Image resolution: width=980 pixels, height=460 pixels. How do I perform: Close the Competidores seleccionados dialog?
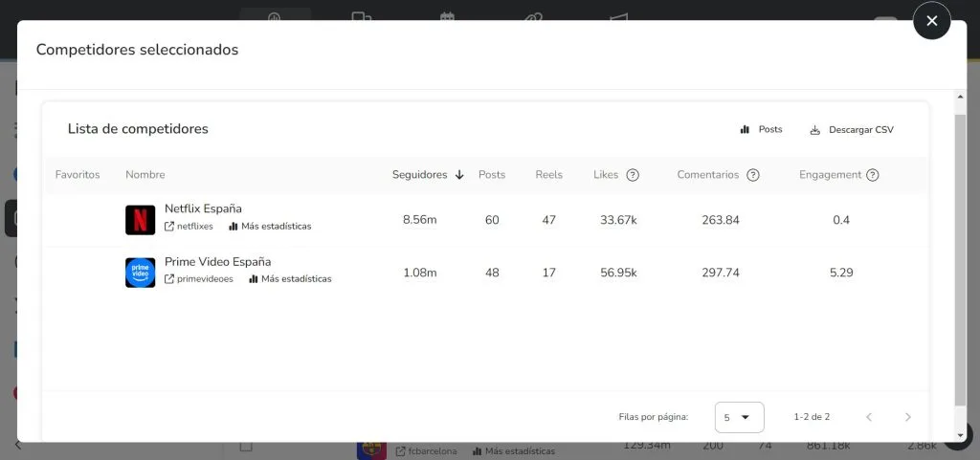[931, 21]
